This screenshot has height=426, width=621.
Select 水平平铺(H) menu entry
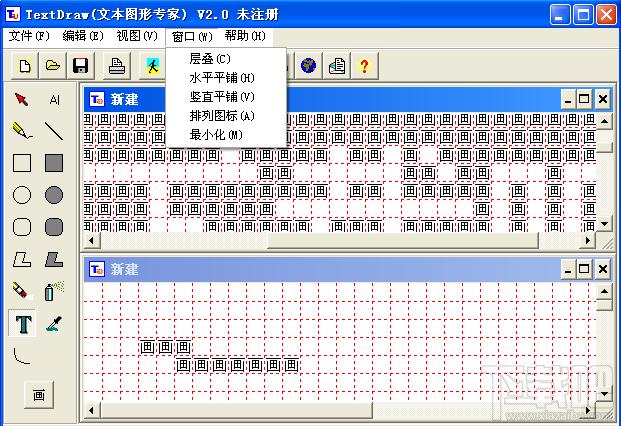[x=221, y=77]
